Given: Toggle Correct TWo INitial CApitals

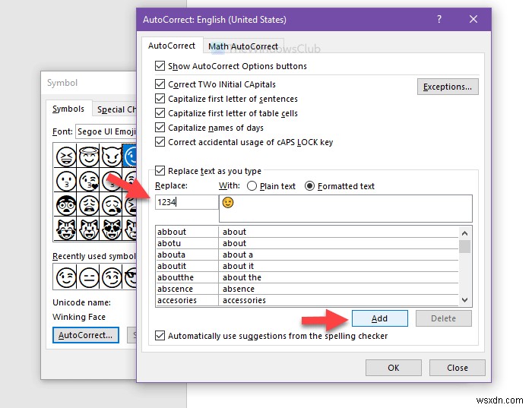Looking at the screenshot, I should coord(160,84).
